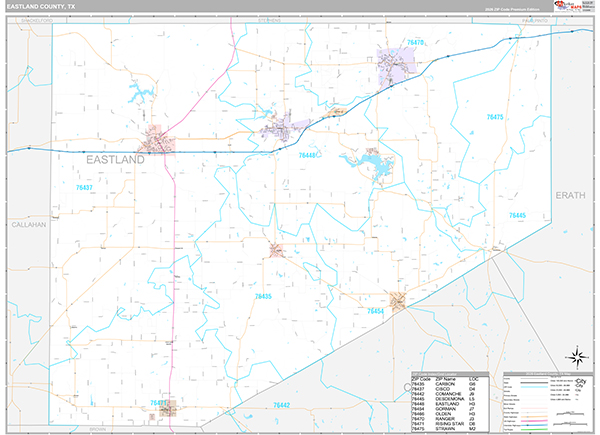Select the RISING STAR row in the ZIP index
This screenshot has height=435, width=600.
tap(450, 424)
